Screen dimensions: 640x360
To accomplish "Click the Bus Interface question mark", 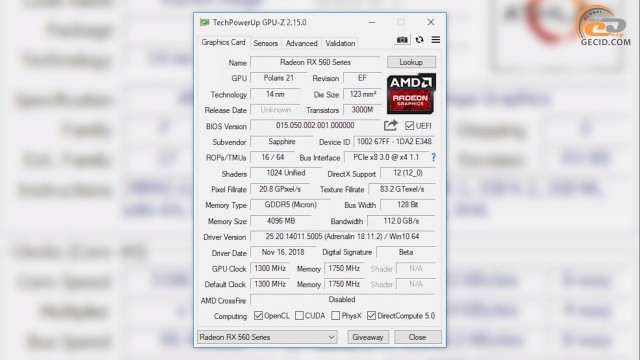I will pyautogui.click(x=433, y=157).
